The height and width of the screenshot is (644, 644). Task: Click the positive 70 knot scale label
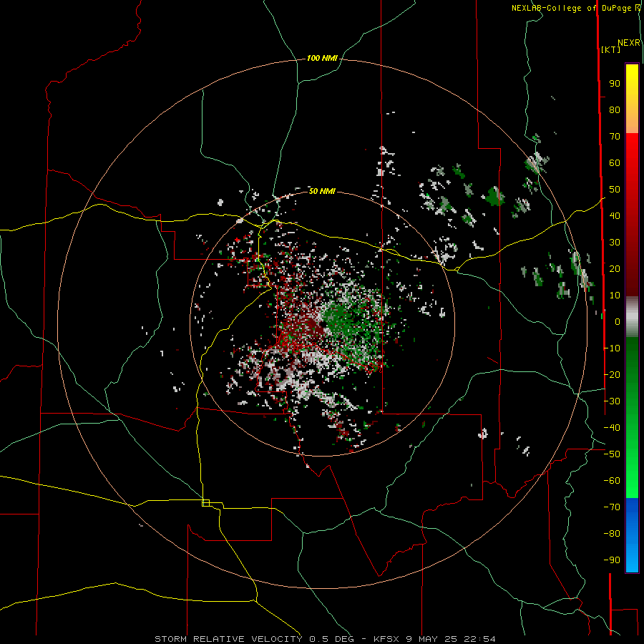point(615,137)
